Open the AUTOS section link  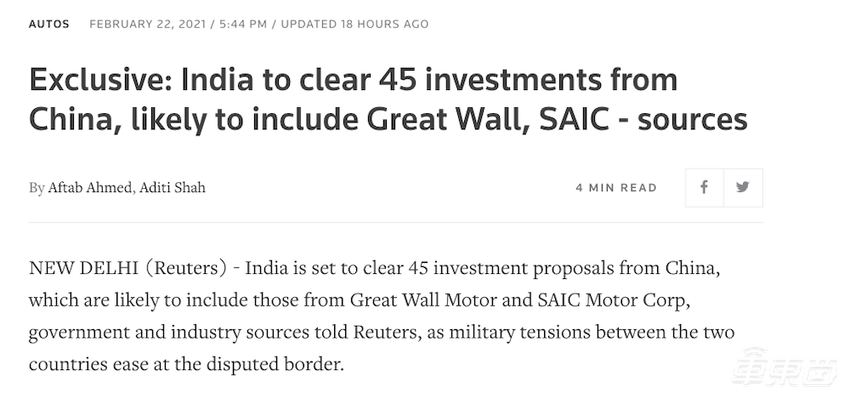(49, 24)
